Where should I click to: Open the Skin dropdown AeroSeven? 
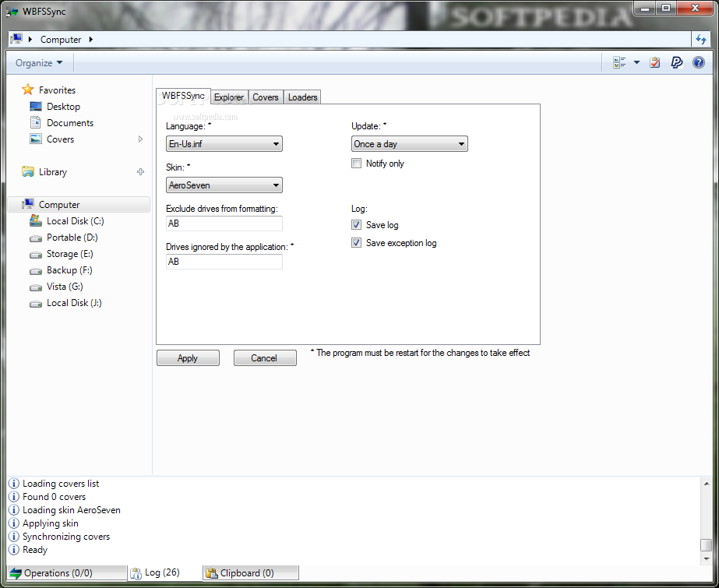[224, 185]
